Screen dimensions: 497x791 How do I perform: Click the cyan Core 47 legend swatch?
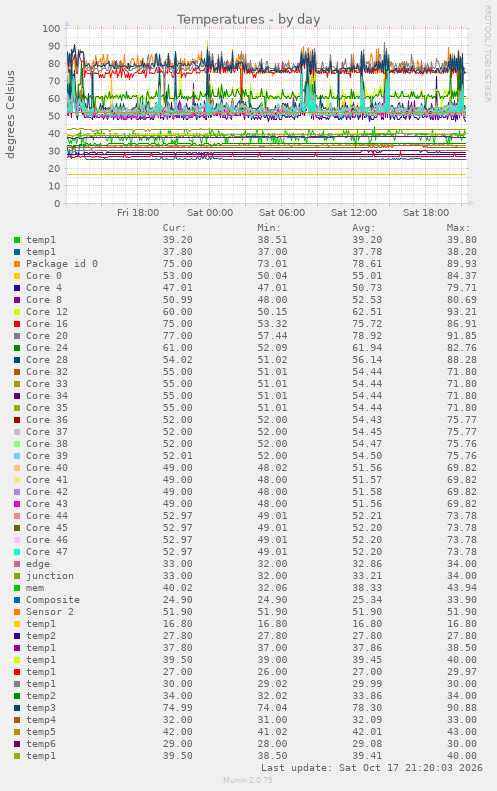pos(17,552)
